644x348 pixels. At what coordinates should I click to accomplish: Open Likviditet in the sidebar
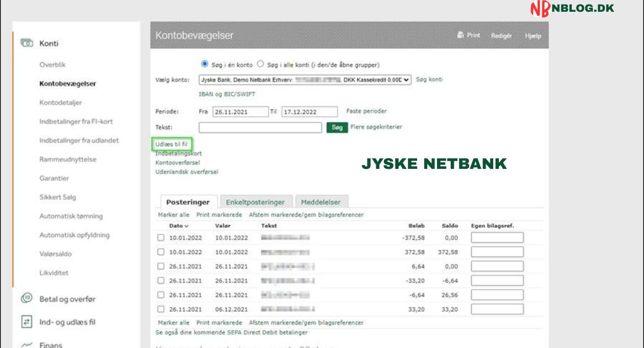click(x=54, y=273)
